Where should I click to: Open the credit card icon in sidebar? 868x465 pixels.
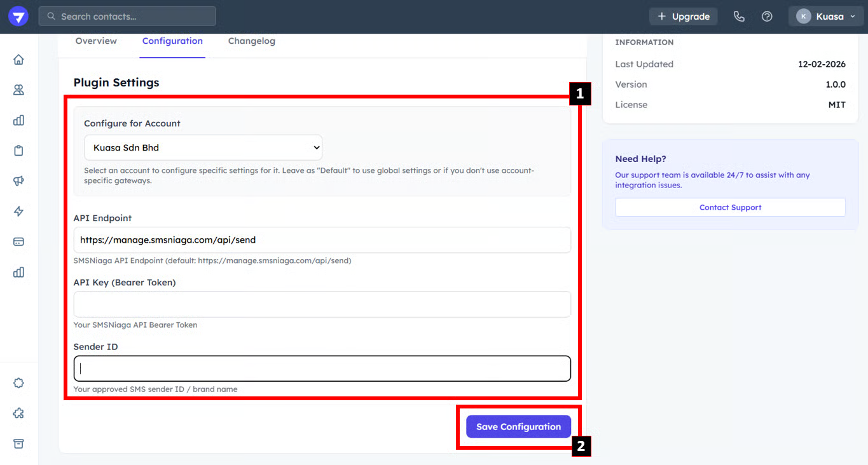[x=18, y=242]
